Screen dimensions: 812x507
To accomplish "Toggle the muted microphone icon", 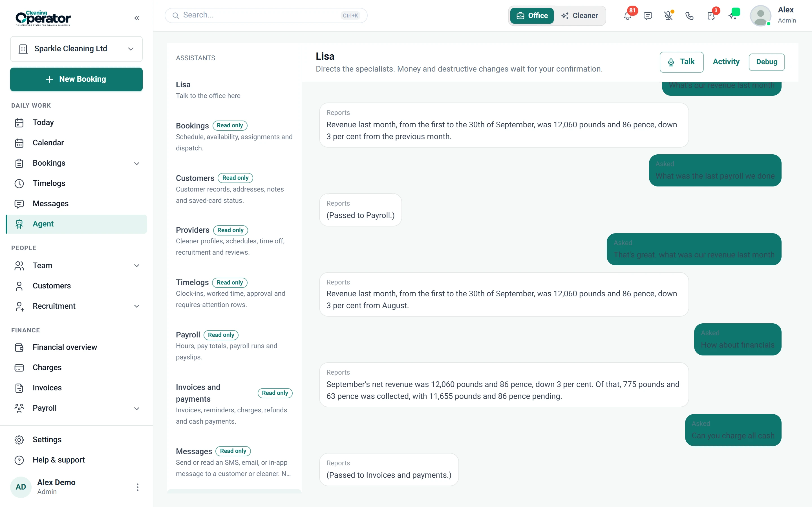I will click(x=668, y=16).
